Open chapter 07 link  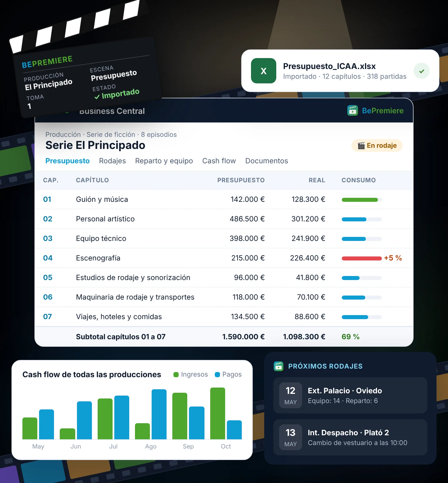tap(47, 317)
